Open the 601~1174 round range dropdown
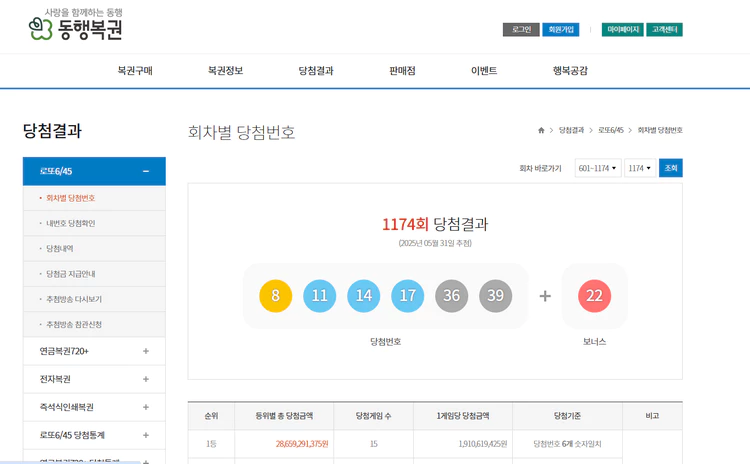This screenshot has width=750, height=464. coord(598,168)
